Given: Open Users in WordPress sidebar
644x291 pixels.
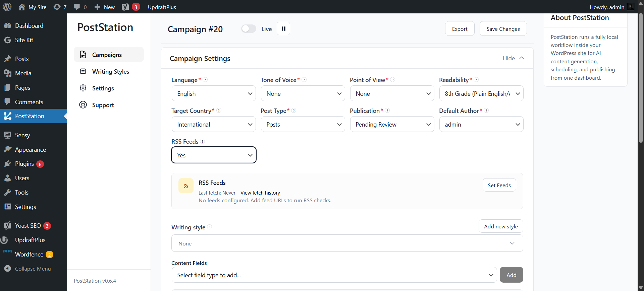Looking at the screenshot, I should coord(34,178).
